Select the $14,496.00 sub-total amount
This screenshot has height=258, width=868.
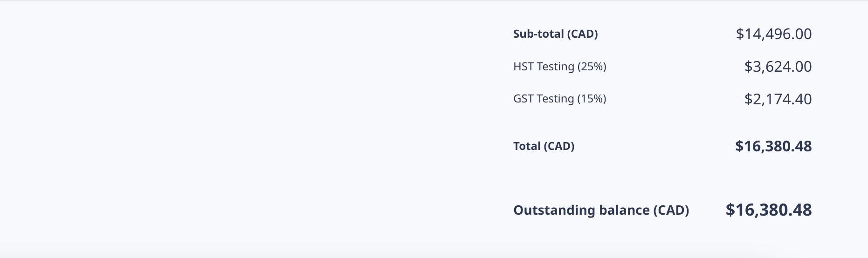pyautogui.click(x=773, y=34)
